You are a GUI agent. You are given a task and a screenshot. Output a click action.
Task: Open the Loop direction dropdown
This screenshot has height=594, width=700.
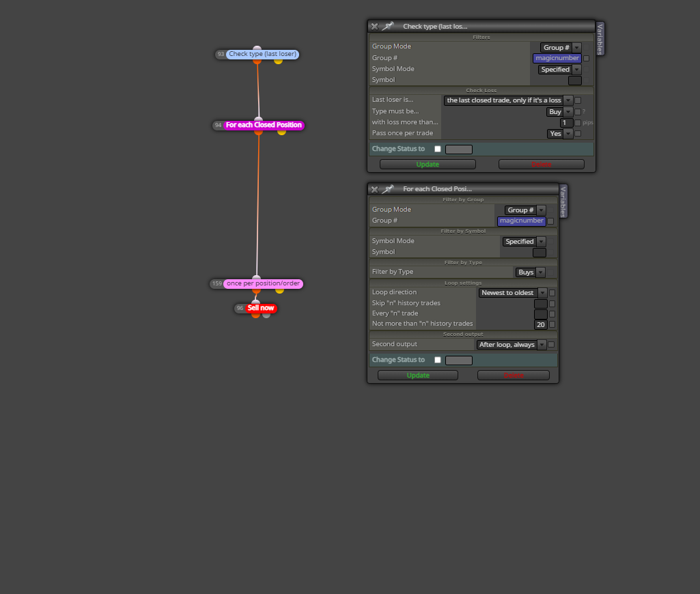[512, 293]
